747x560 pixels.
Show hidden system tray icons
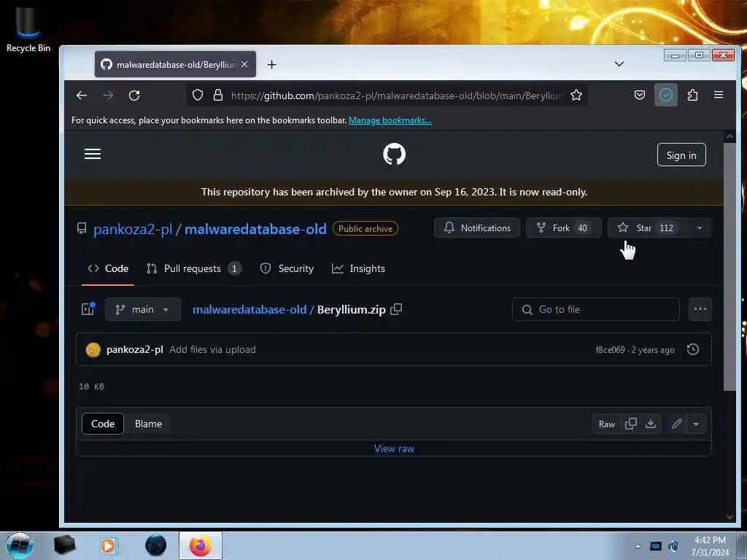[x=638, y=546]
